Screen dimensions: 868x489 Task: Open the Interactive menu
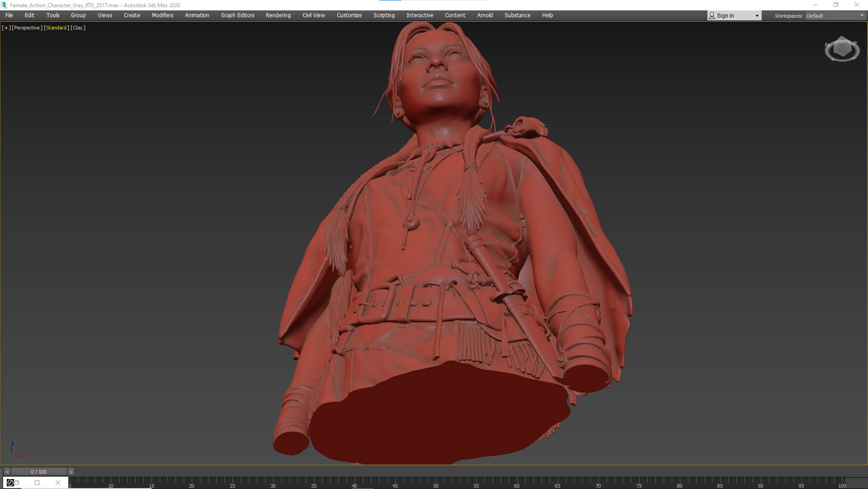[x=420, y=15]
